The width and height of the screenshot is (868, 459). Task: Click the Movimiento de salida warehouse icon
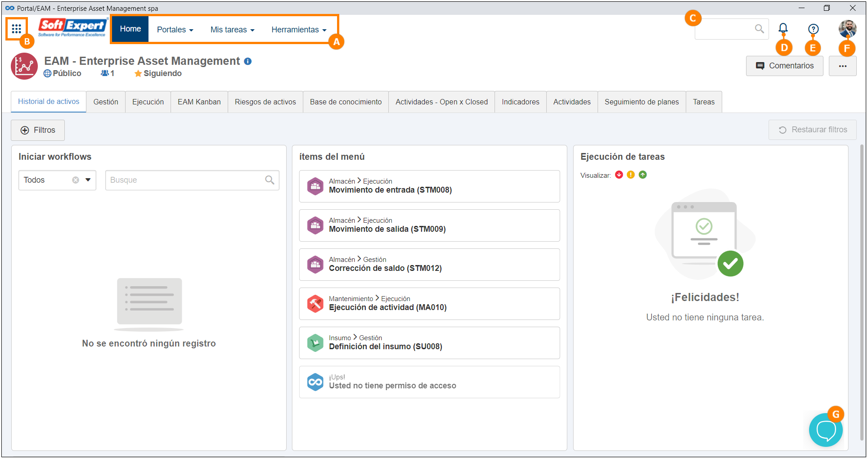pyautogui.click(x=315, y=225)
